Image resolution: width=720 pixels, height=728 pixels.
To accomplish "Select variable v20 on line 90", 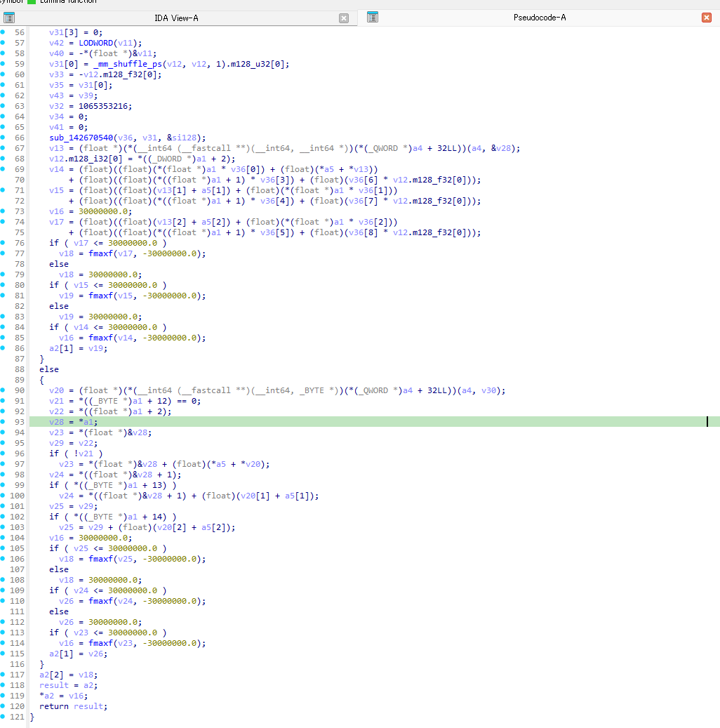I will pyautogui.click(x=57, y=390).
